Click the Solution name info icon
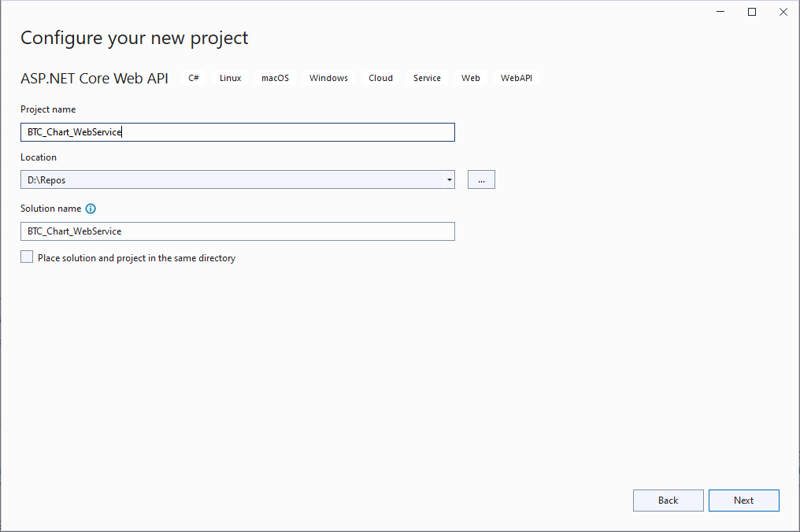Image resolution: width=800 pixels, height=532 pixels. 91,209
